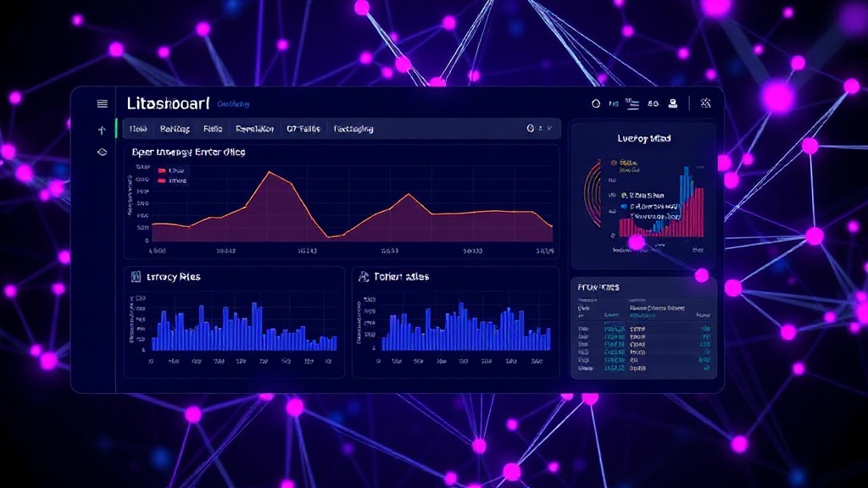
Task: Select the last tab in the tab bar
Action: coord(353,129)
